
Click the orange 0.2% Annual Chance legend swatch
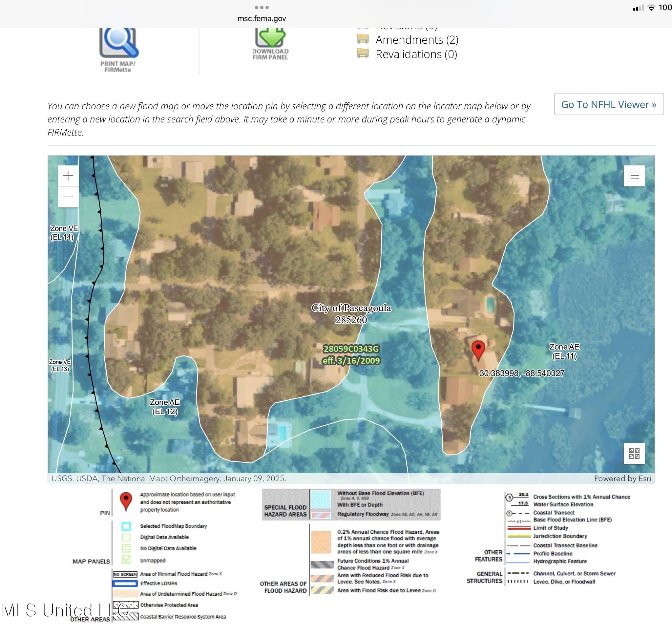pos(321,542)
